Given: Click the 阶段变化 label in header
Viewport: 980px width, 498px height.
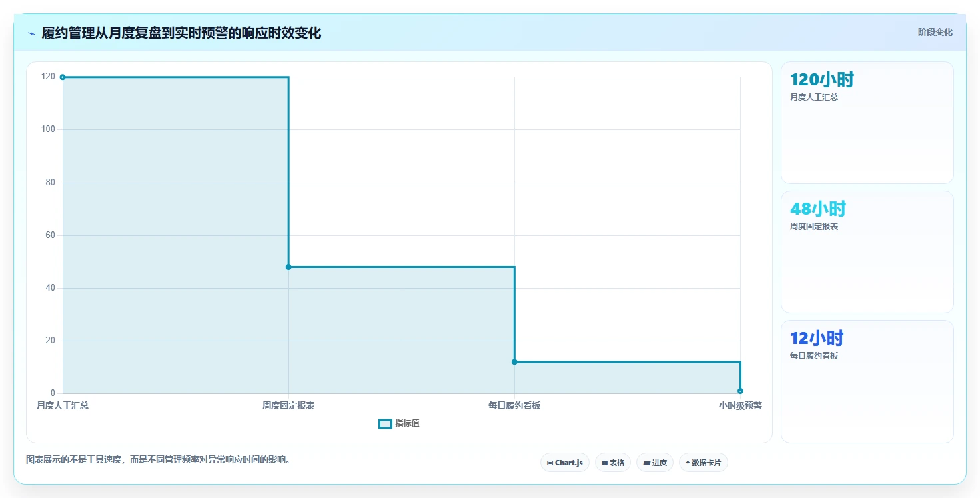Looking at the screenshot, I should tap(935, 32).
